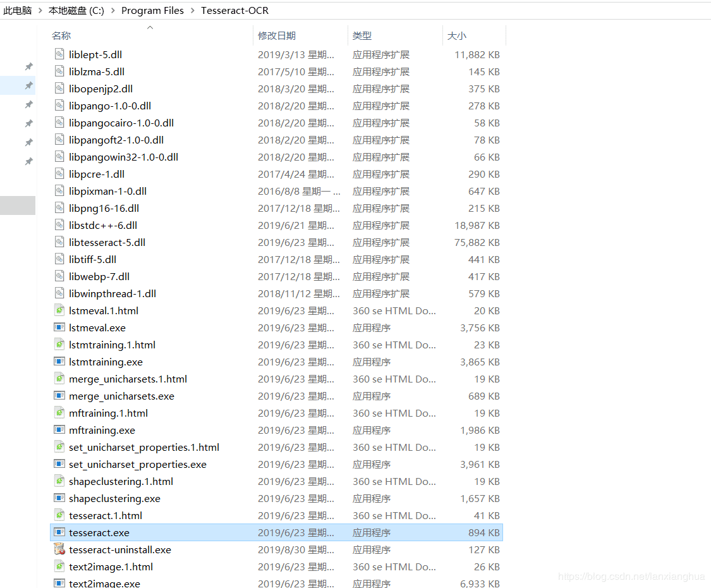
Task: Click the 2018/11/12 date cell
Action: (298, 293)
